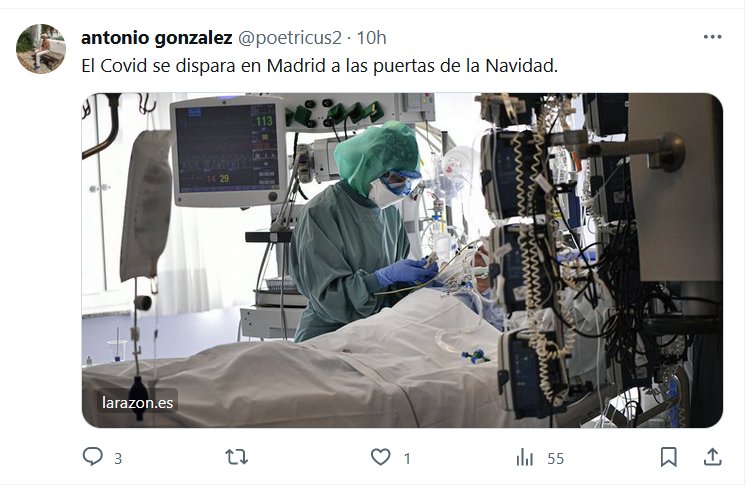Click the 10h timestamp
The image size is (752, 486).
click(x=371, y=37)
